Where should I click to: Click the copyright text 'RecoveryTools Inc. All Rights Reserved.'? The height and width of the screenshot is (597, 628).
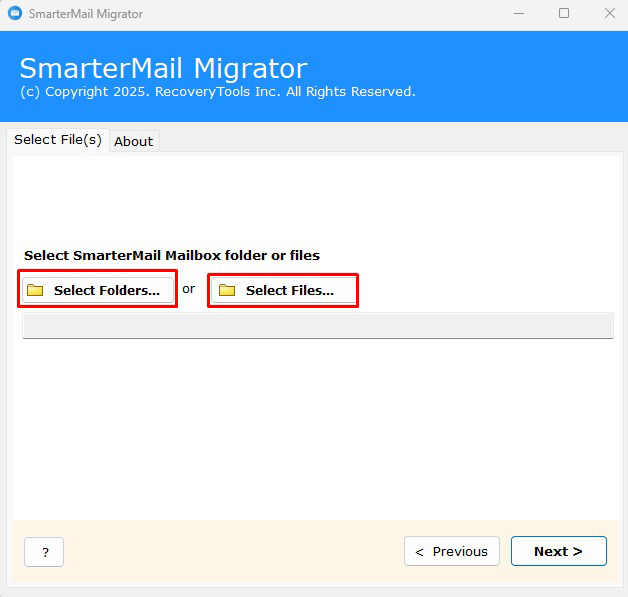click(285, 92)
